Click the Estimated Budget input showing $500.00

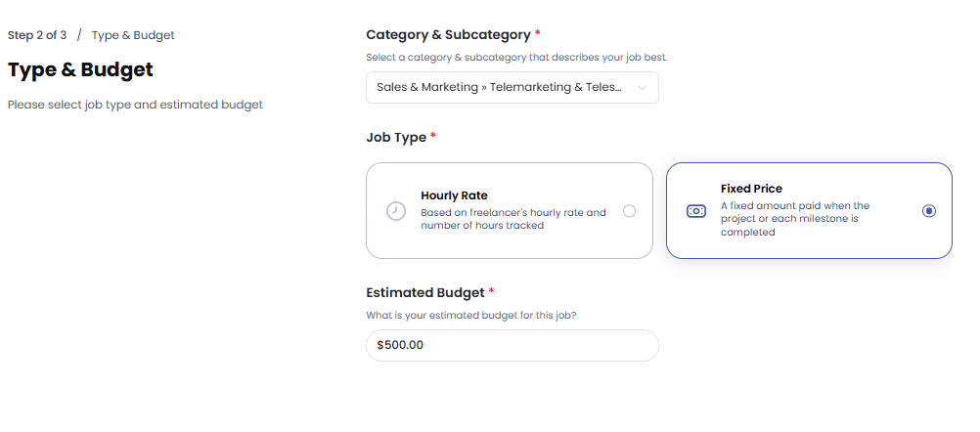512,345
